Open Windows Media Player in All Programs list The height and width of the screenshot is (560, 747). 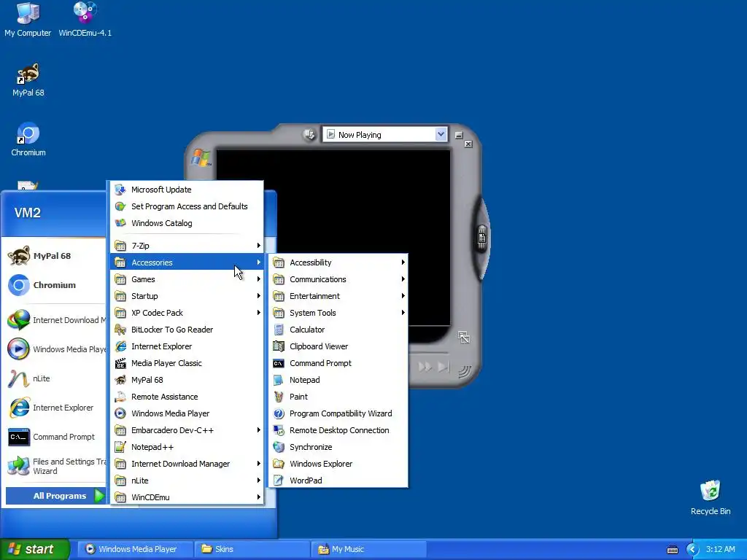(x=187, y=413)
